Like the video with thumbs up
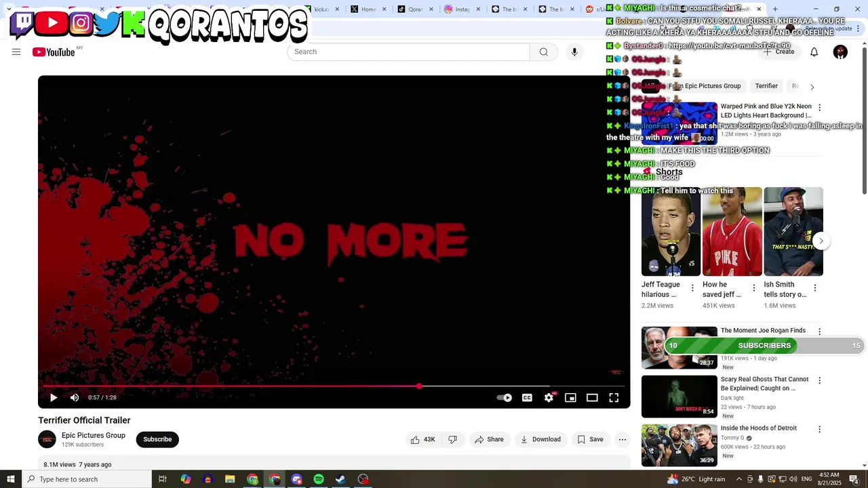The height and width of the screenshot is (488, 868). click(422, 439)
